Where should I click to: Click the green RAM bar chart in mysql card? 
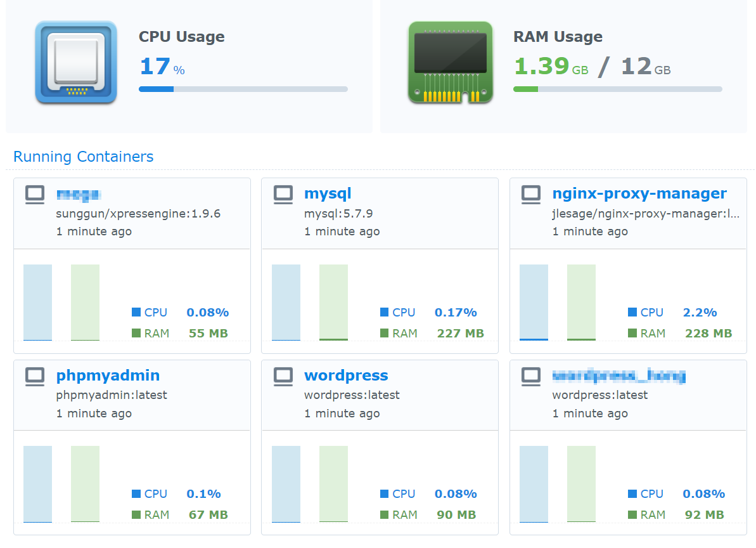point(334,303)
